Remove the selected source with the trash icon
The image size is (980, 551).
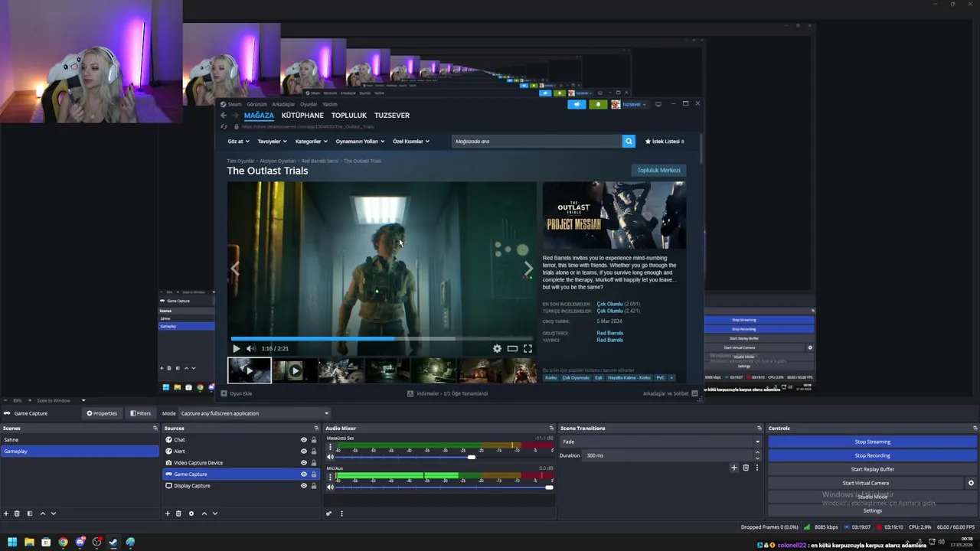[x=178, y=514]
